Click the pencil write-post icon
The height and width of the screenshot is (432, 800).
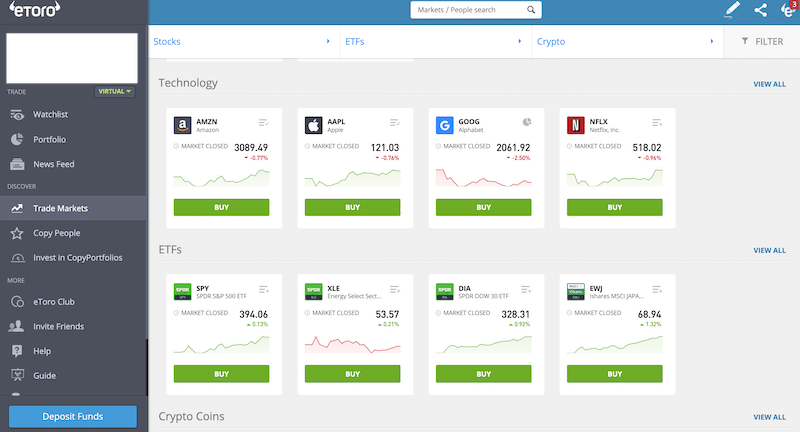pyautogui.click(x=732, y=10)
